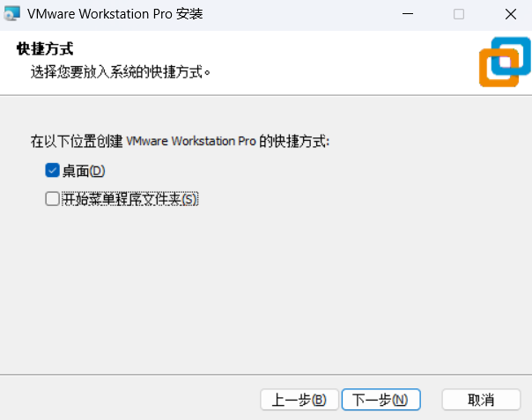Click the orange square of the VMware logo

tap(499, 68)
